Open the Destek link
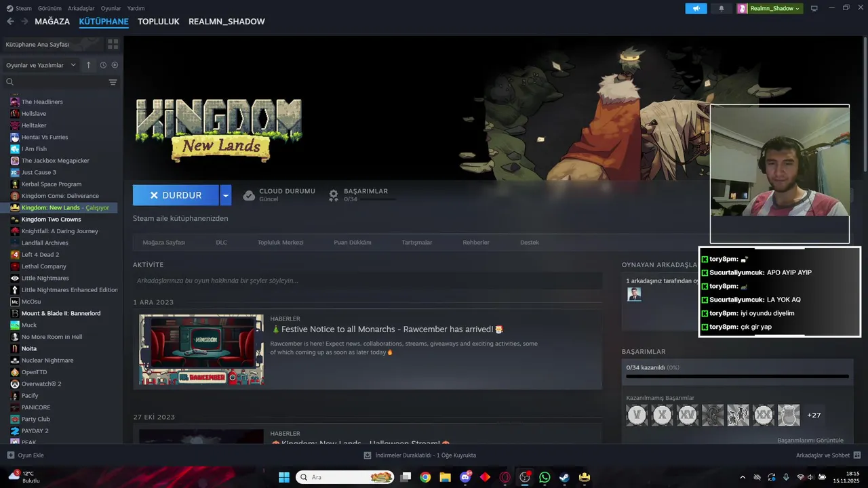868x488 pixels. click(530, 242)
